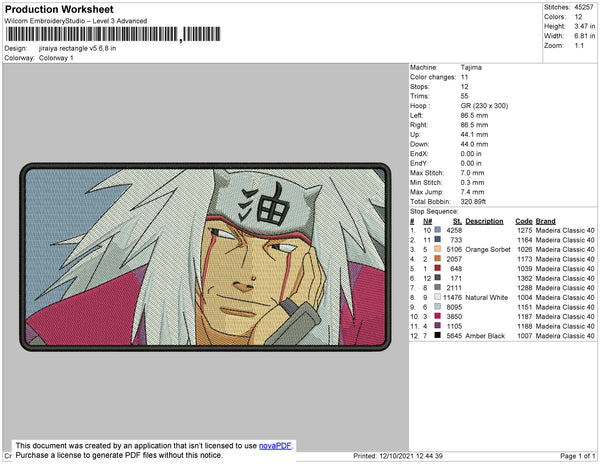The width and height of the screenshot is (600, 464).
Task: Click the Machine value 'Tajima'
Action: [x=471, y=67]
